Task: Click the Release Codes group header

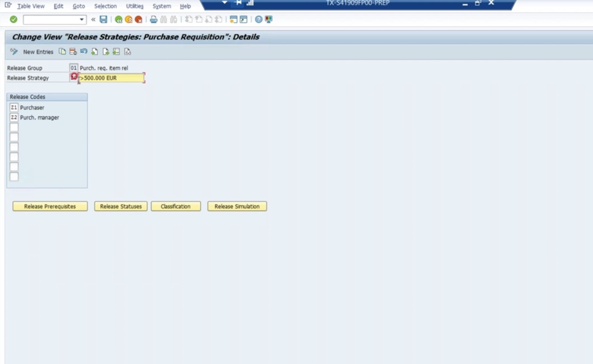Action: point(47,97)
